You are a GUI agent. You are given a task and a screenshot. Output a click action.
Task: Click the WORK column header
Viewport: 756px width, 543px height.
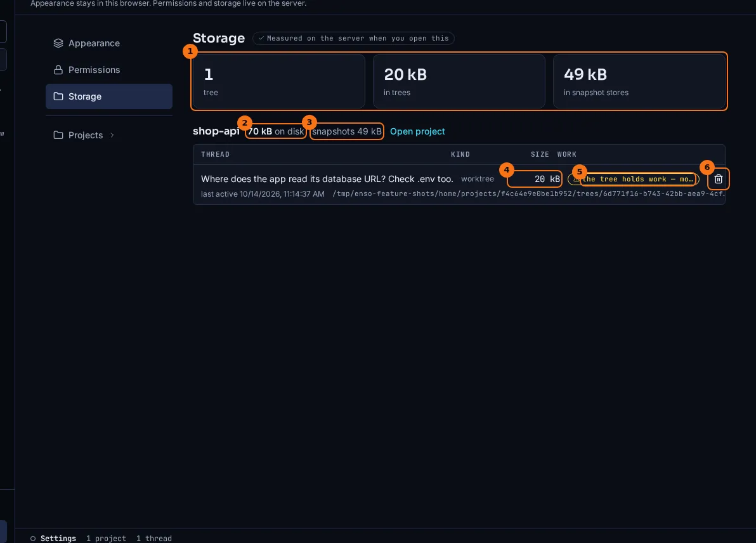566,154
